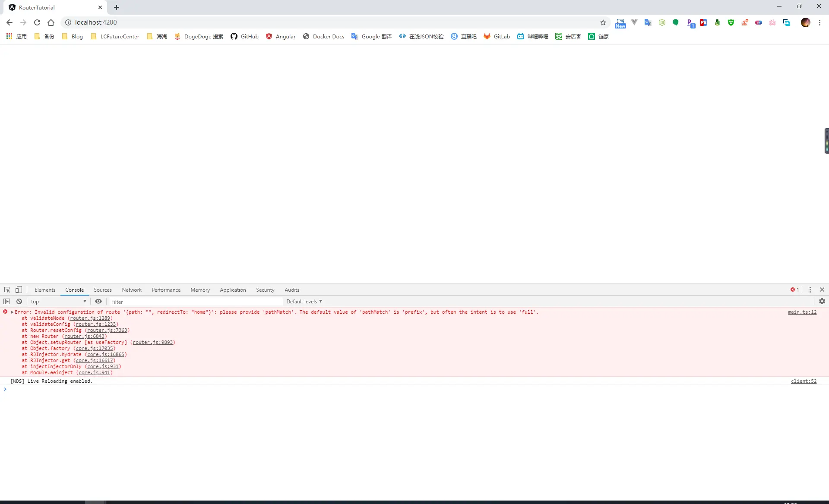Viewport: 829px width, 504px height.
Task: Open the Default levels dropdown
Action: click(x=304, y=302)
